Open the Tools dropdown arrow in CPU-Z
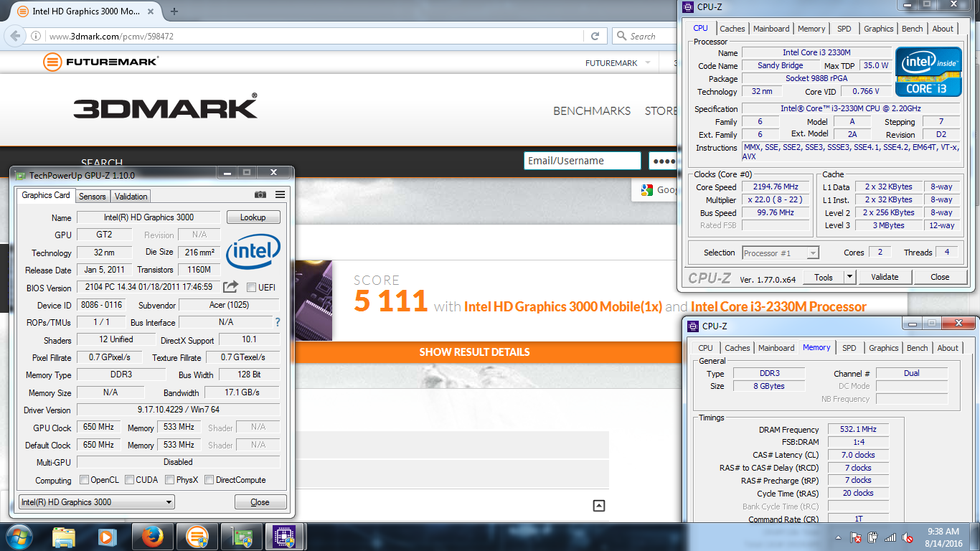This screenshot has height=551, width=980. coord(849,277)
